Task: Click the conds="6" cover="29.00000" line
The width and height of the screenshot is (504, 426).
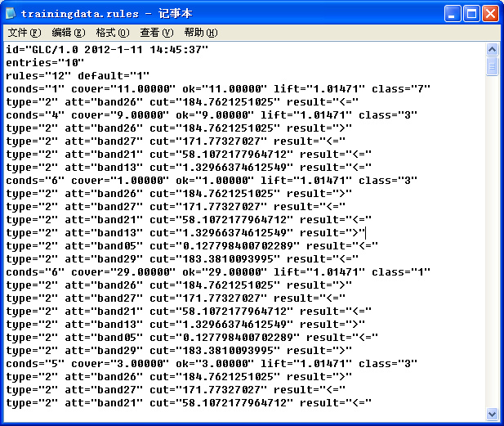Action: coord(218,272)
